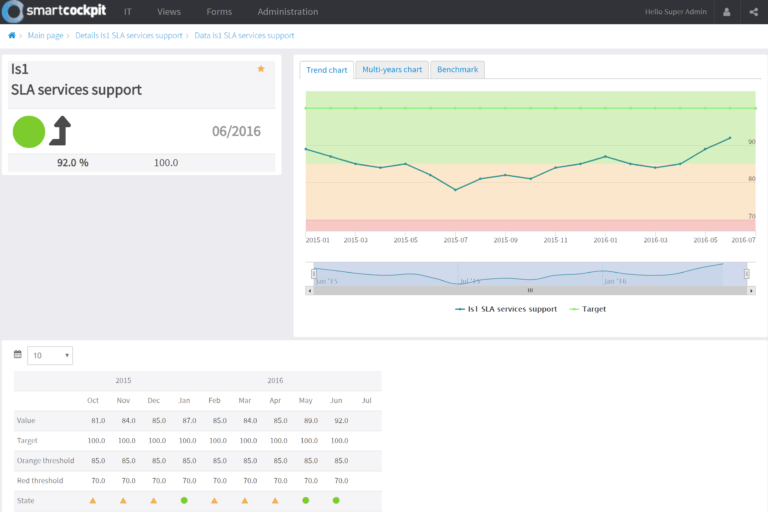Click the 2015-07 lowest data point on chart
This screenshot has width=768, height=512.
[x=456, y=190]
